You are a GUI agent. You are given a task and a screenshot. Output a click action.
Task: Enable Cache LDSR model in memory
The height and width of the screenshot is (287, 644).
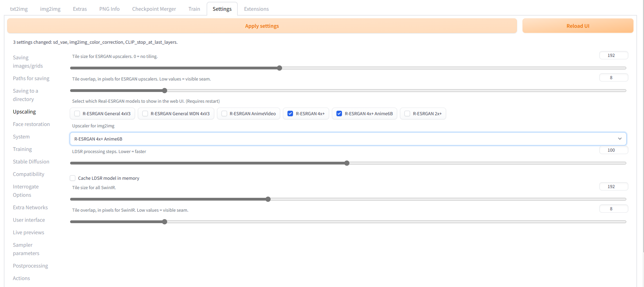73,178
